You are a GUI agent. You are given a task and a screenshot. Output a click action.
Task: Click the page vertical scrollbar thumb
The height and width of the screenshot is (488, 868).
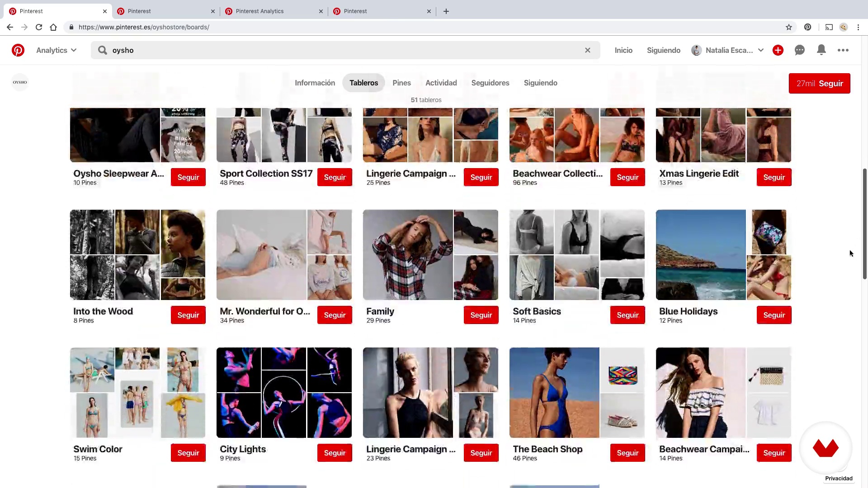[864, 224]
